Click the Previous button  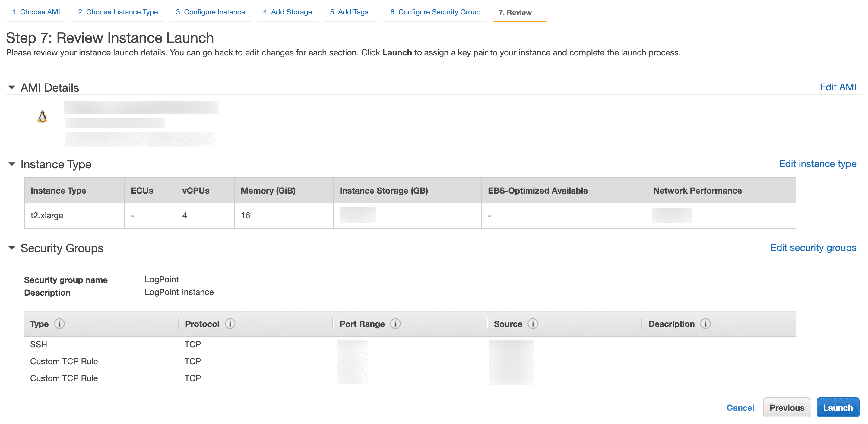[x=787, y=407]
